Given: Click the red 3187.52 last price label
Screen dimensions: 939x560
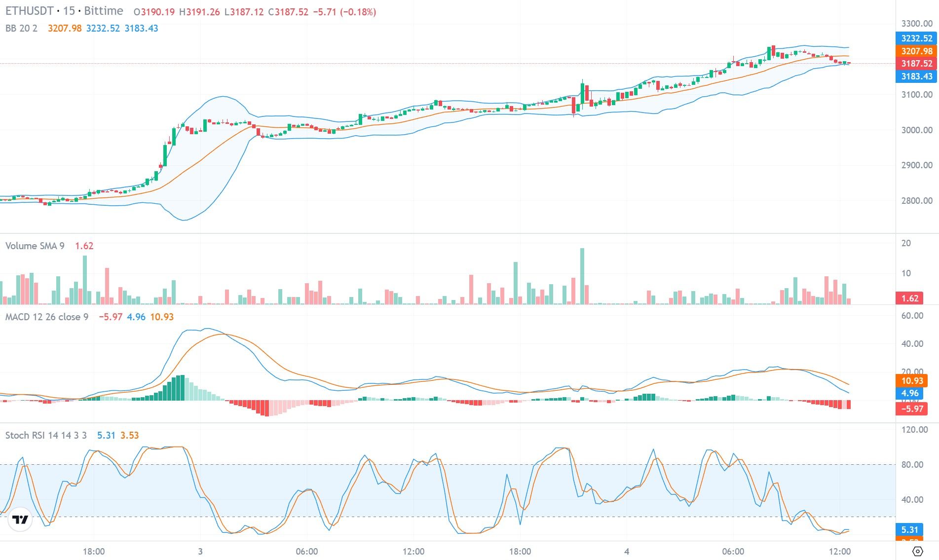Looking at the screenshot, I should 916,64.
